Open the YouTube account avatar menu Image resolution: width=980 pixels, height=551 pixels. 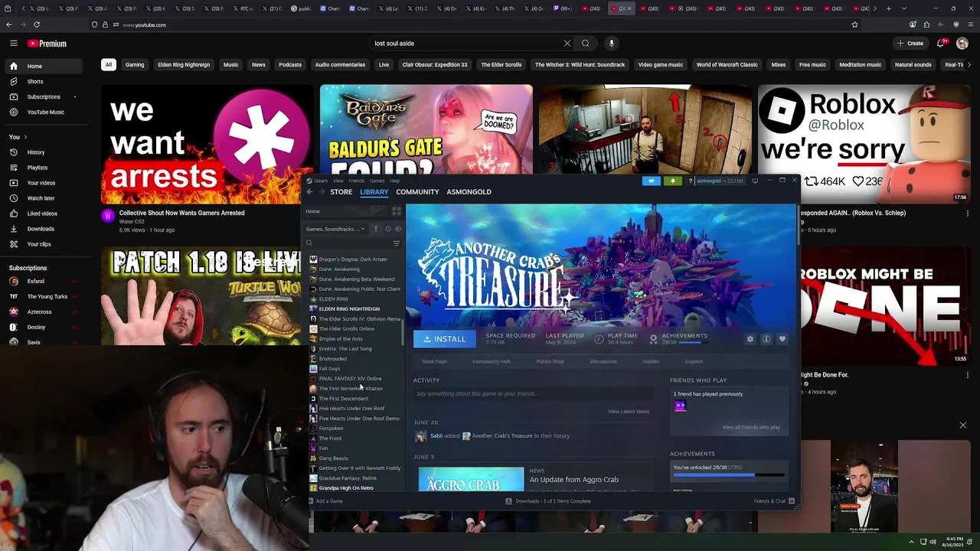pyautogui.click(x=962, y=44)
